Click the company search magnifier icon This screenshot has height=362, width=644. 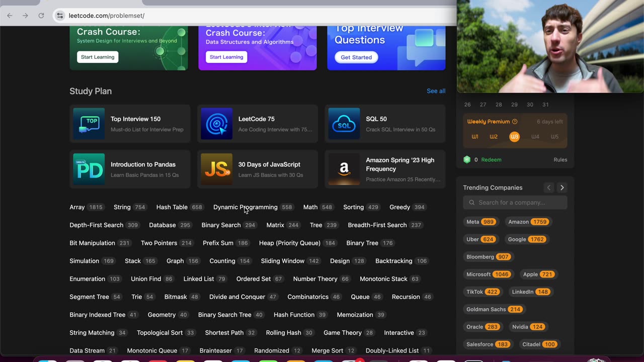(471, 203)
